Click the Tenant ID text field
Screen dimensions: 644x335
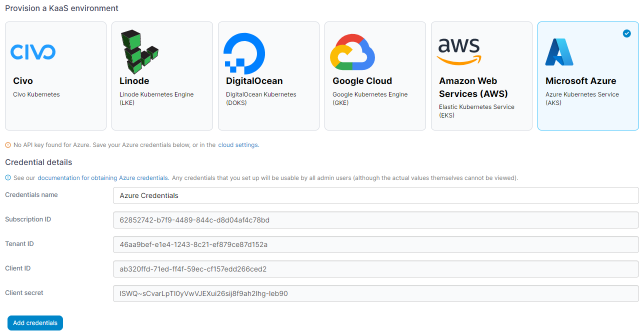376,244
